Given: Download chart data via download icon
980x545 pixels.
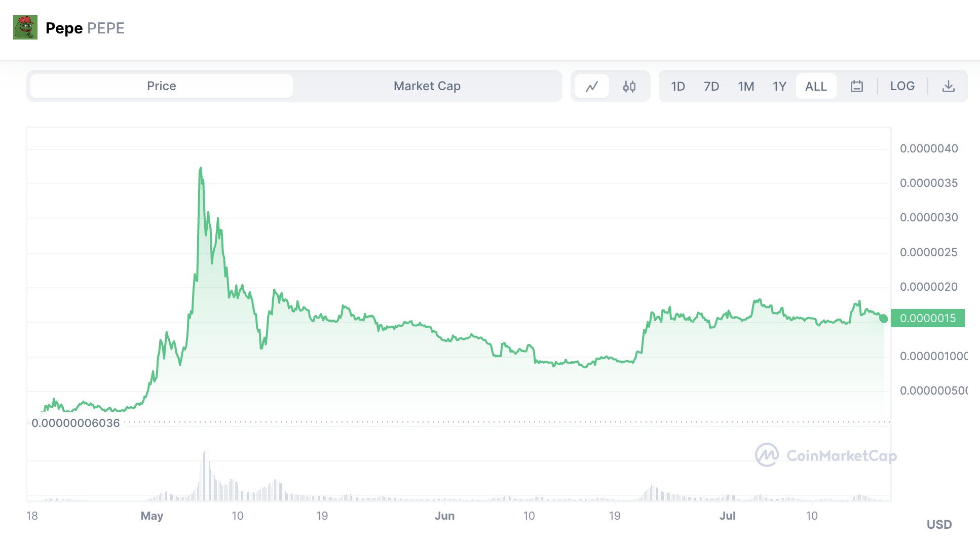Looking at the screenshot, I should (949, 87).
